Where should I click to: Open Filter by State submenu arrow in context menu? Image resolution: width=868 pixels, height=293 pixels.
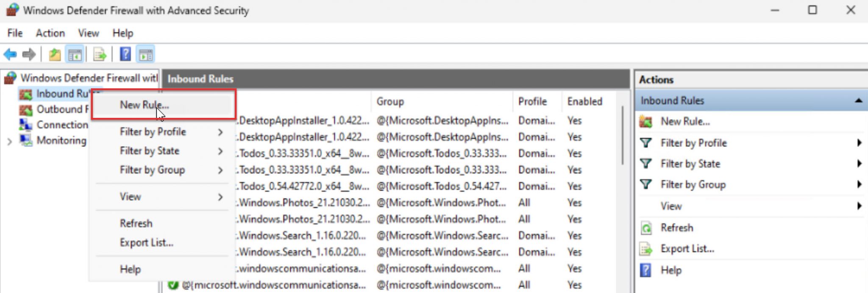tap(220, 151)
